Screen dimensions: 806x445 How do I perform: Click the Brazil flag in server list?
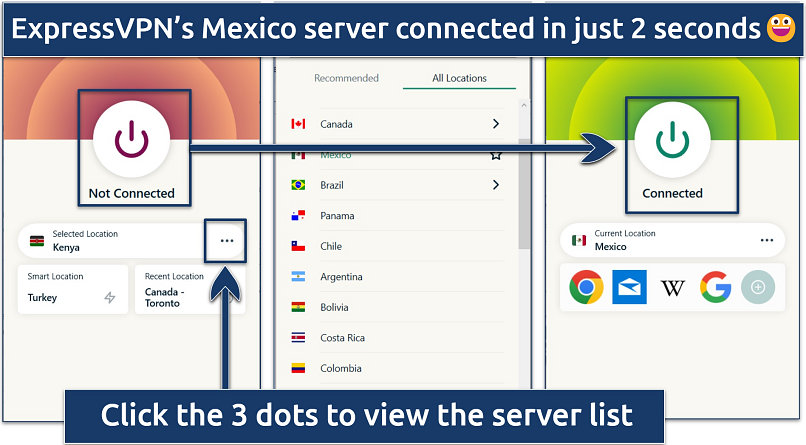(x=298, y=185)
